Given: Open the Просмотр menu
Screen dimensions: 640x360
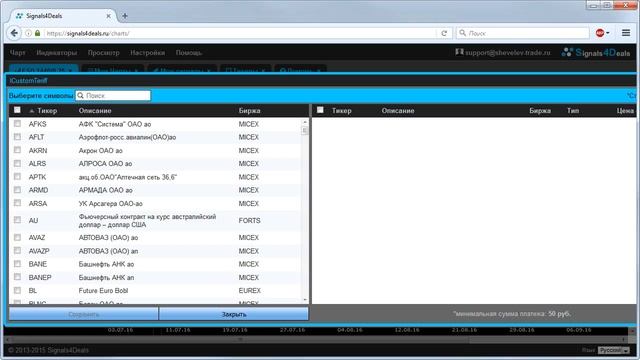Looking at the screenshot, I should (104, 53).
